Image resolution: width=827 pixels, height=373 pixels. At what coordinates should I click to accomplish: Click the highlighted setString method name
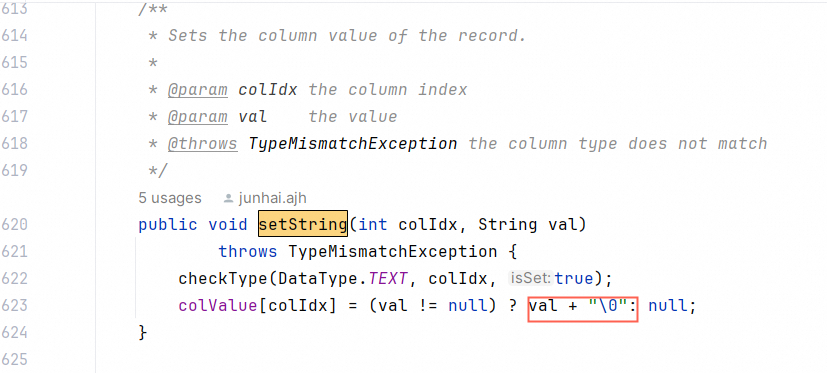[x=303, y=224]
